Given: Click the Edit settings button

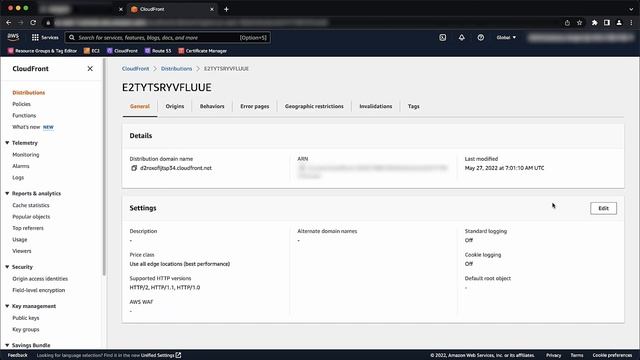Looking at the screenshot, I should point(603,208).
